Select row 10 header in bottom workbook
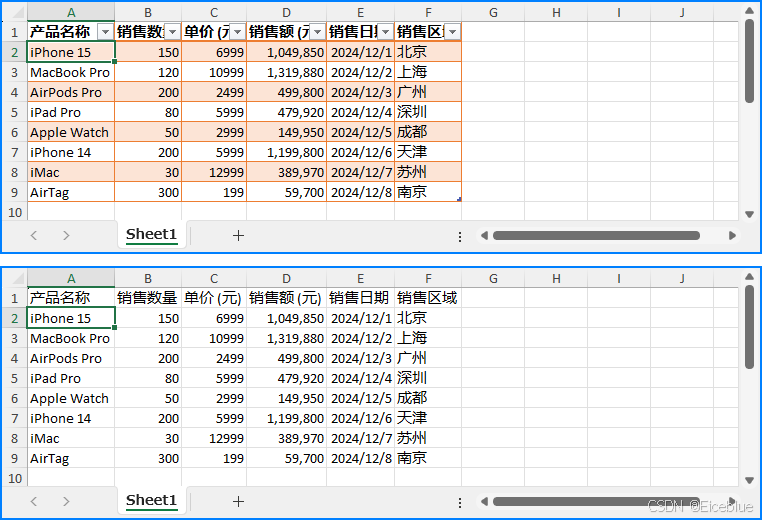The height and width of the screenshot is (520, 762). [x=14, y=478]
